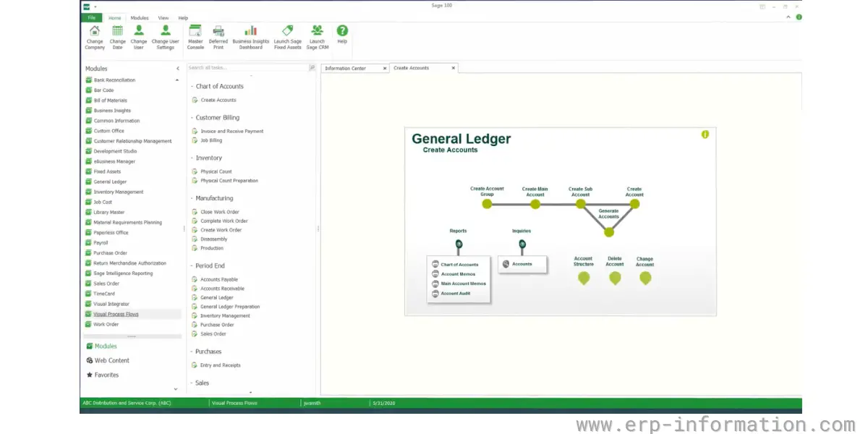Collapse the Chart of Accounts group
This screenshot has width=868, height=434.
coord(192,87)
